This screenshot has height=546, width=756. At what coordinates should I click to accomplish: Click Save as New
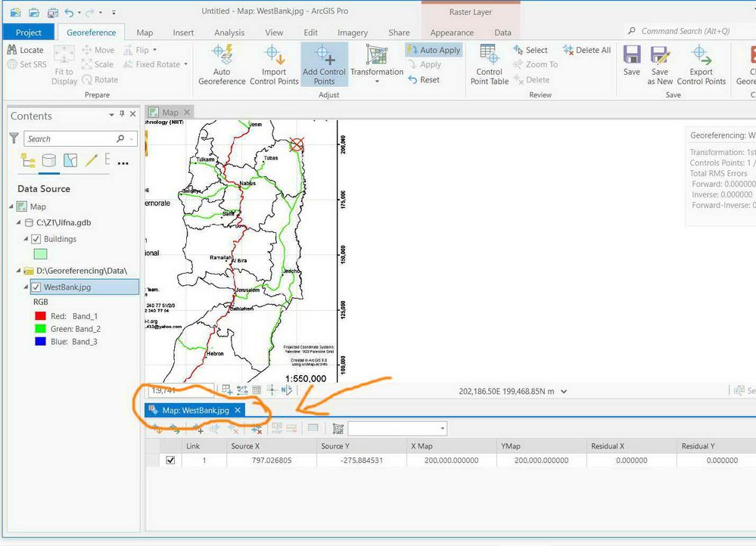660,65
